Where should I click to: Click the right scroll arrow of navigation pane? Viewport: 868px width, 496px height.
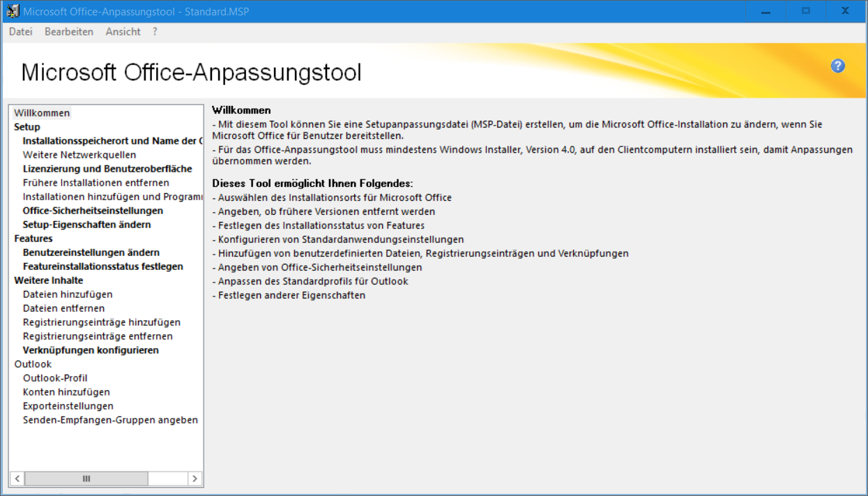[195, 479]
